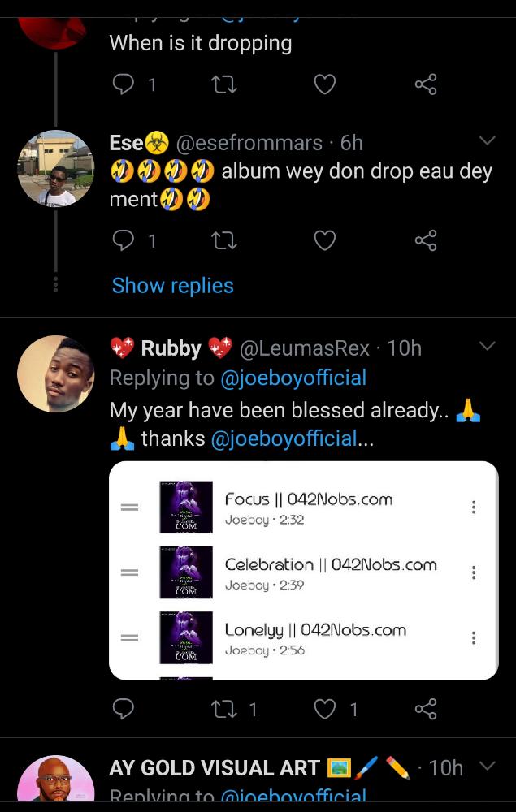Open @joeboyofficial mention in Rubby's tweet text
This screenshot has height=812, width=516.
[x=284, y=439]
